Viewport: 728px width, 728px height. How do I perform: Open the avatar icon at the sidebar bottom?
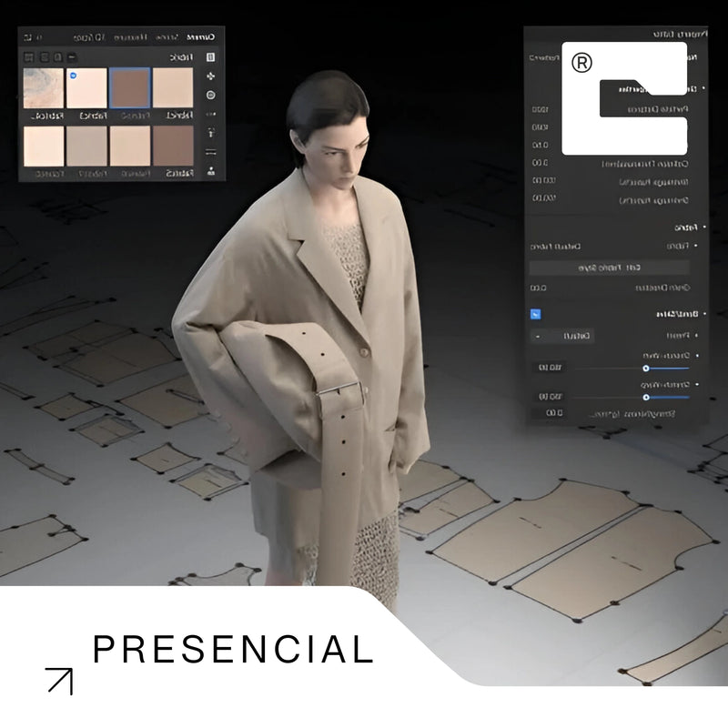coord(211,171)
